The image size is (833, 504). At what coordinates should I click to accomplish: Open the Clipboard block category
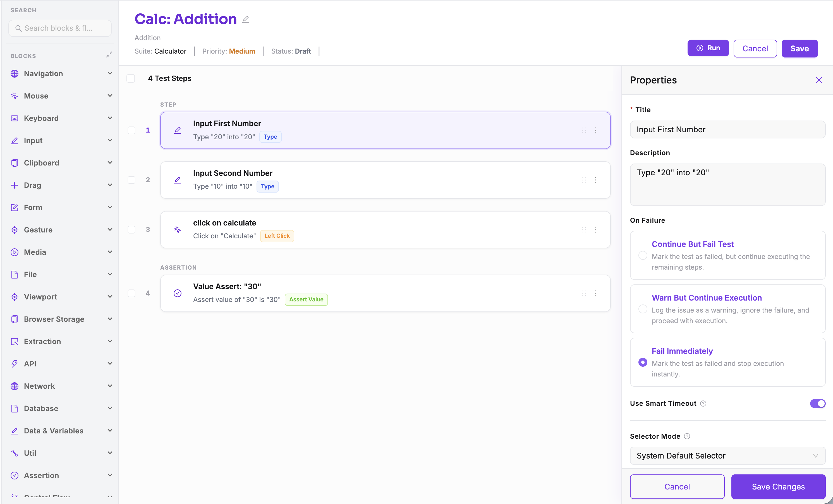(61, 163)
